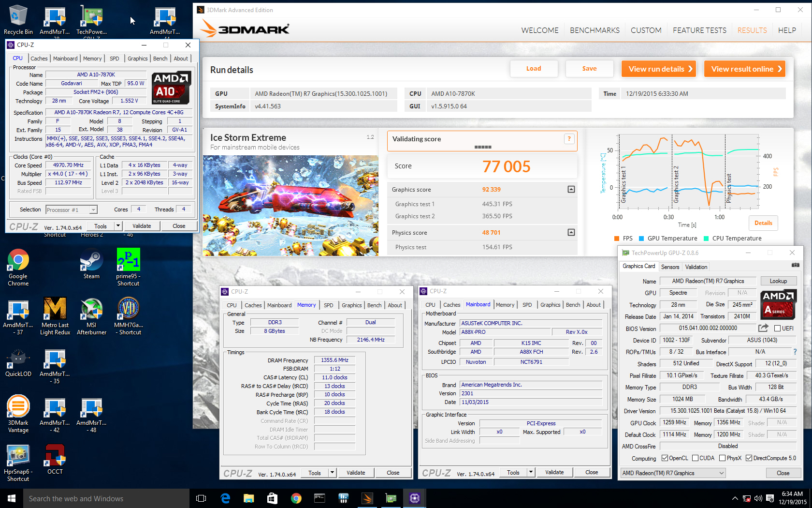Open Microsoft Edge from the taskbar

pyautogui.click(x=225, y=498)
